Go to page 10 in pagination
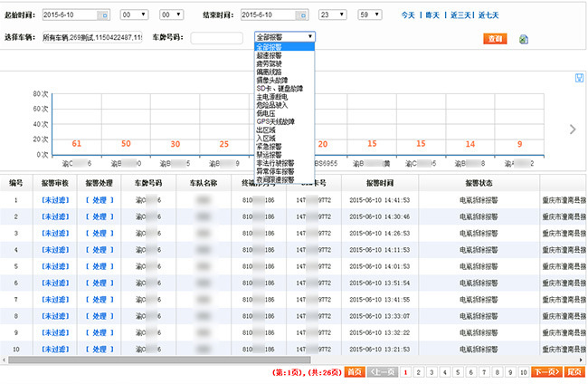 [524, 372]
